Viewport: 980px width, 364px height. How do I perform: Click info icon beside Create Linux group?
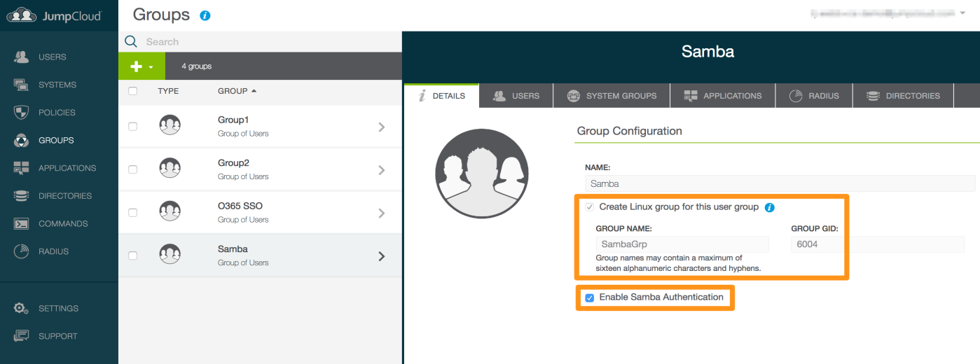pyautogui.click(x=769, y=208)
